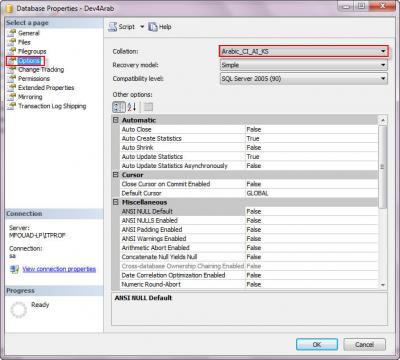This screenshot has height=360, width=400.
Task: Select the General page icon
Action: 12,33
